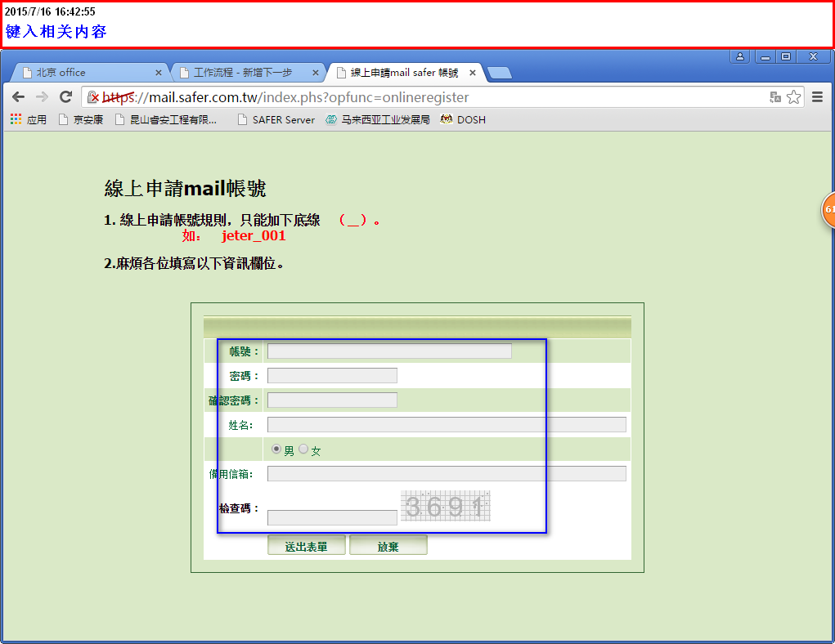This screenshot has height=644, width=835.
Task: Open a new tab with the new-tab button
Action: click(x=499, y=73)
